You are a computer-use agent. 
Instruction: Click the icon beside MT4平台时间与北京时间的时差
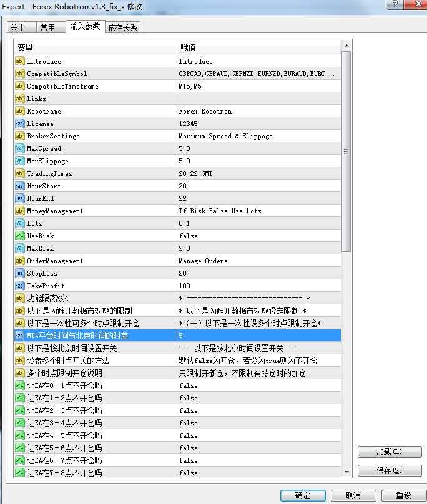pyautogui.click(x=19, y=336)
